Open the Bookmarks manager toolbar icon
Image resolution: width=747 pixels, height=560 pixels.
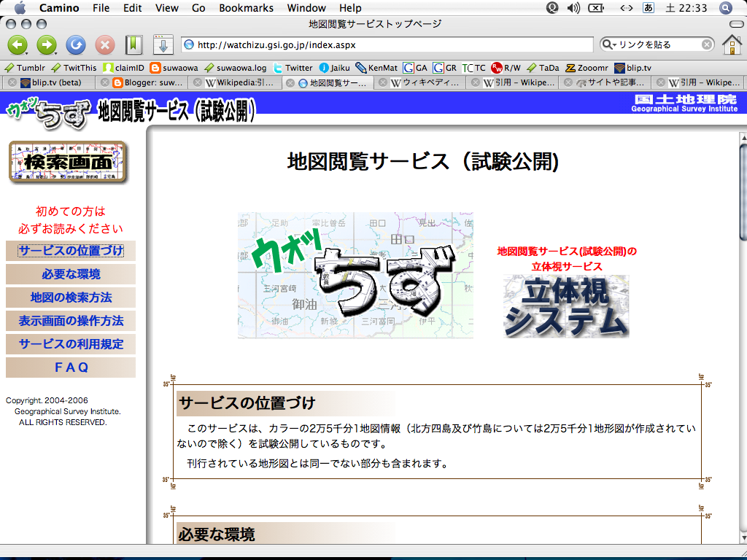click(x=134, y=45)
